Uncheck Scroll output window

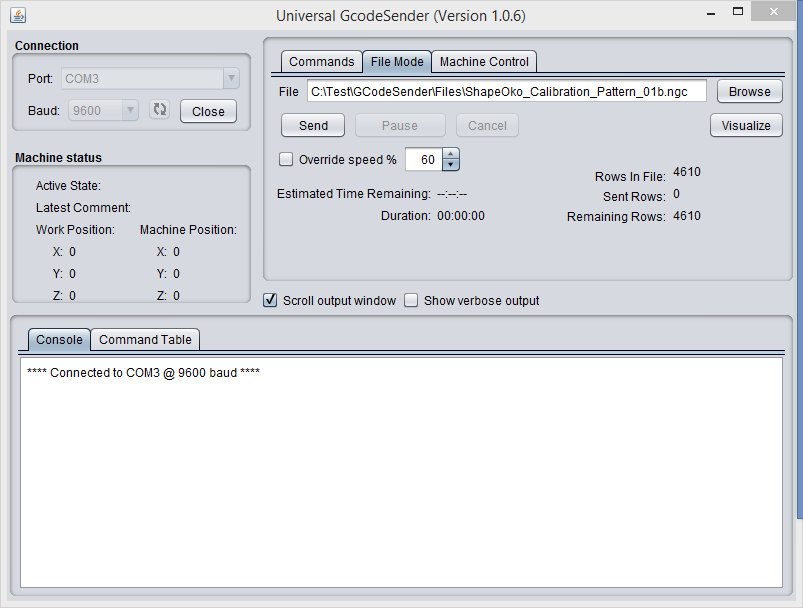tap(270, 300)
